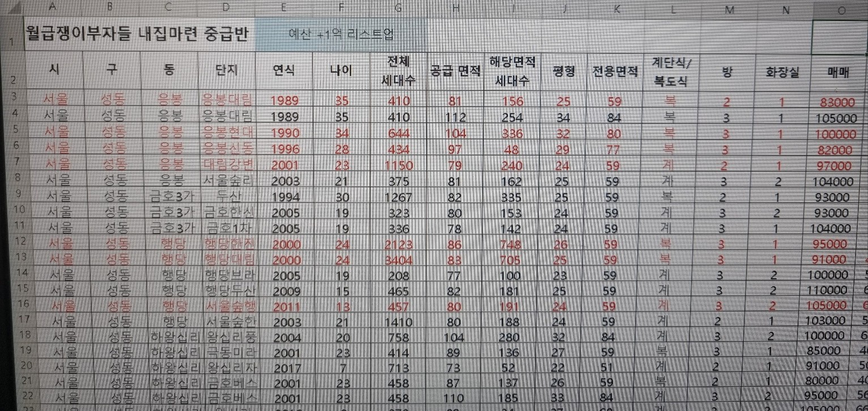Click the year cell 1996
The image size is (868, 411).
click(x=285, y=149)
